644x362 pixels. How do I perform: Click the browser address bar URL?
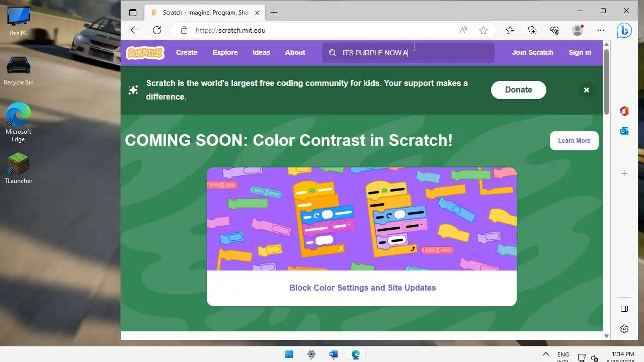pyautogui.click(x=230, y=30)
